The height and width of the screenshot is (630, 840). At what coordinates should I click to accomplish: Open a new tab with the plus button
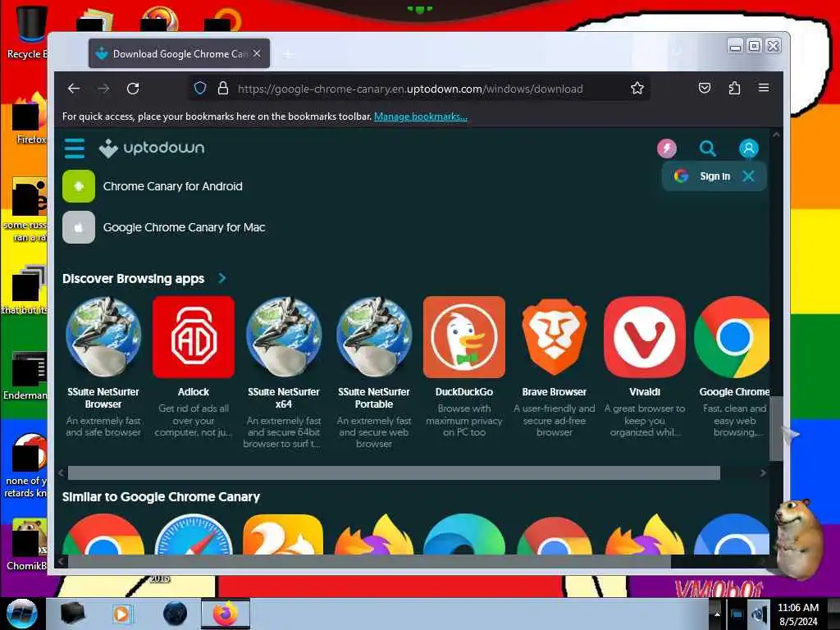coord(288,54)
